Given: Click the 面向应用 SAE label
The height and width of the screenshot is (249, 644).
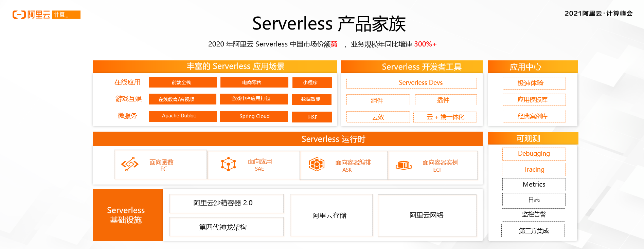Looking at the screenshot, I should tap(260, 165).
